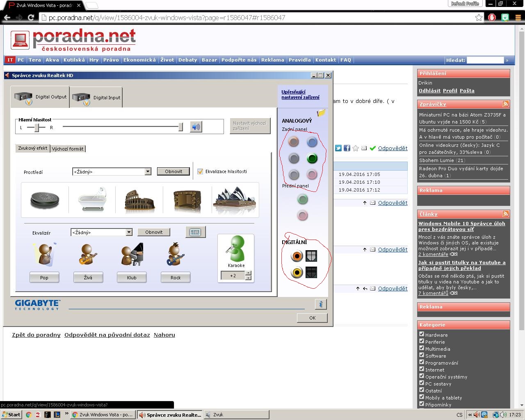The image size is (525, 420).
Task: Click the active green rear panel jack
Action: click(x=312, y=158)
